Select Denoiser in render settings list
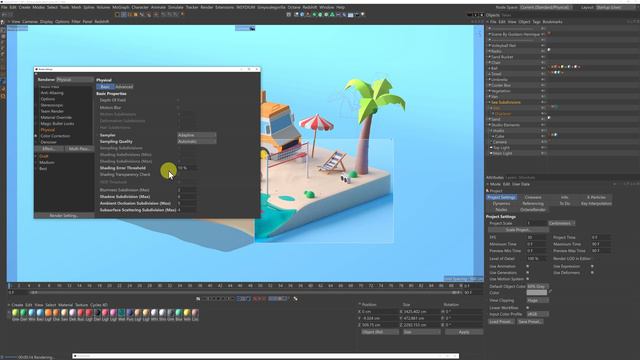Screen dimensions: 640x360 click(x=48, y=142)
